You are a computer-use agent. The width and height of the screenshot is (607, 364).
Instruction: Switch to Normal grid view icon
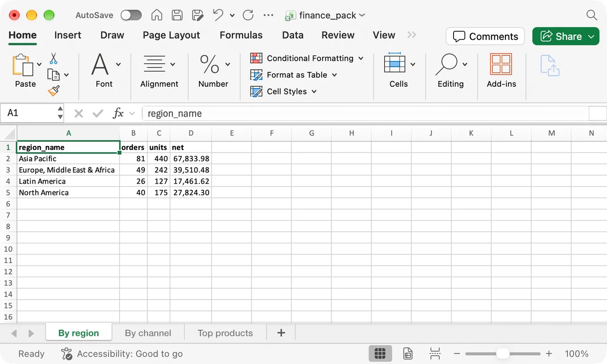coord(380,354)
